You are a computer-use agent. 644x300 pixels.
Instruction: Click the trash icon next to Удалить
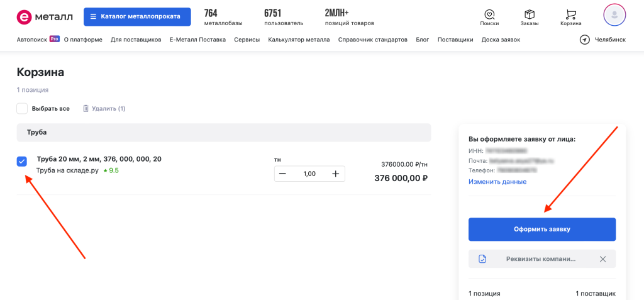coord(86,108)
